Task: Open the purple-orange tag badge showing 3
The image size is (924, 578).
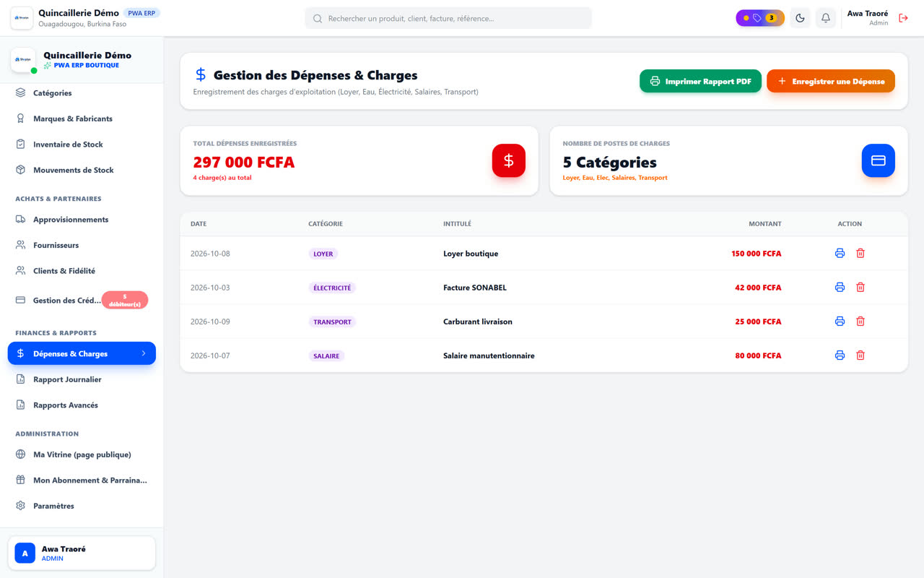Action: pyautogui.click(x=760, y=18)
